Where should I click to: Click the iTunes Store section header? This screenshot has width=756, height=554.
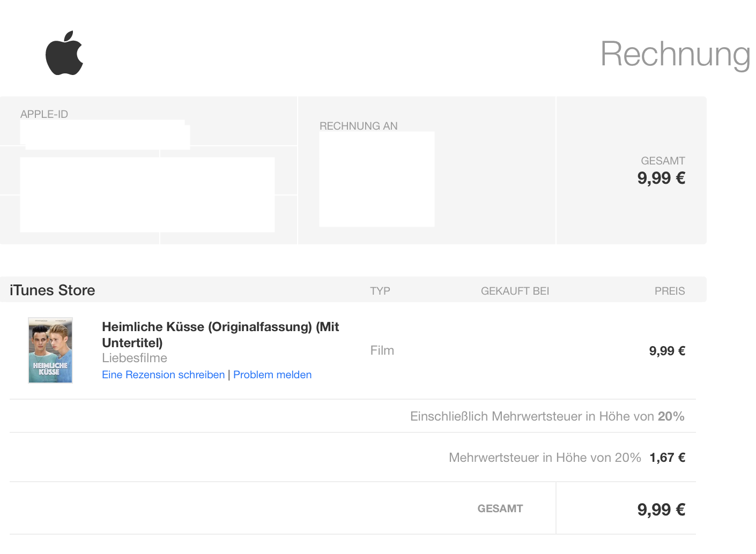(x=52, y=290)
